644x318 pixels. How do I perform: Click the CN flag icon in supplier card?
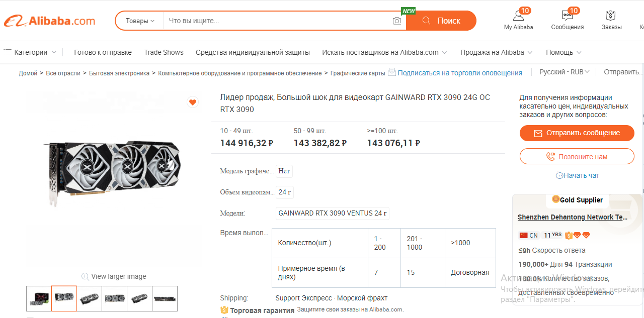pos(523,235)
